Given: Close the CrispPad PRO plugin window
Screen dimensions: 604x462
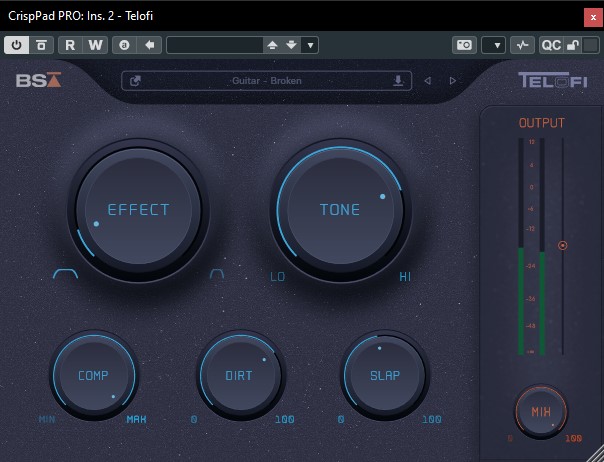Looking at the screenshot, I should pyautogui.click(x=593, y=17).
